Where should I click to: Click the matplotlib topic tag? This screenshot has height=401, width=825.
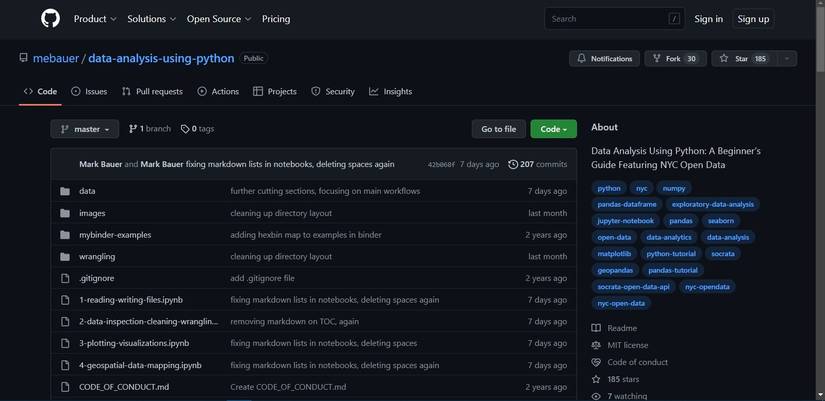click(x=615, y=254)
